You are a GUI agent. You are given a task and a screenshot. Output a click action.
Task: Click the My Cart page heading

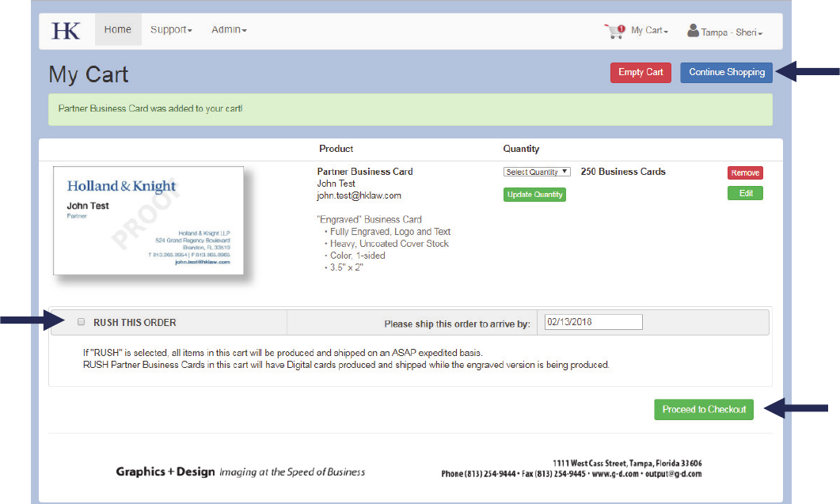point(89,74)
